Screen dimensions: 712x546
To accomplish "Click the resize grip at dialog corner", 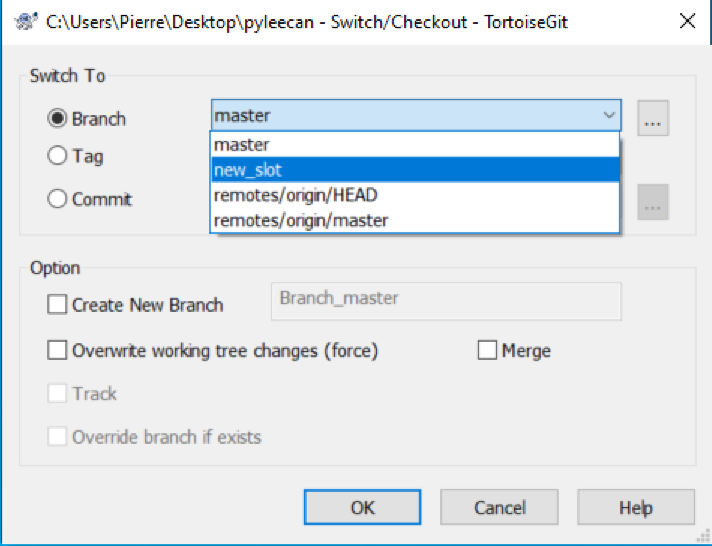I will (x=703, y=536).
